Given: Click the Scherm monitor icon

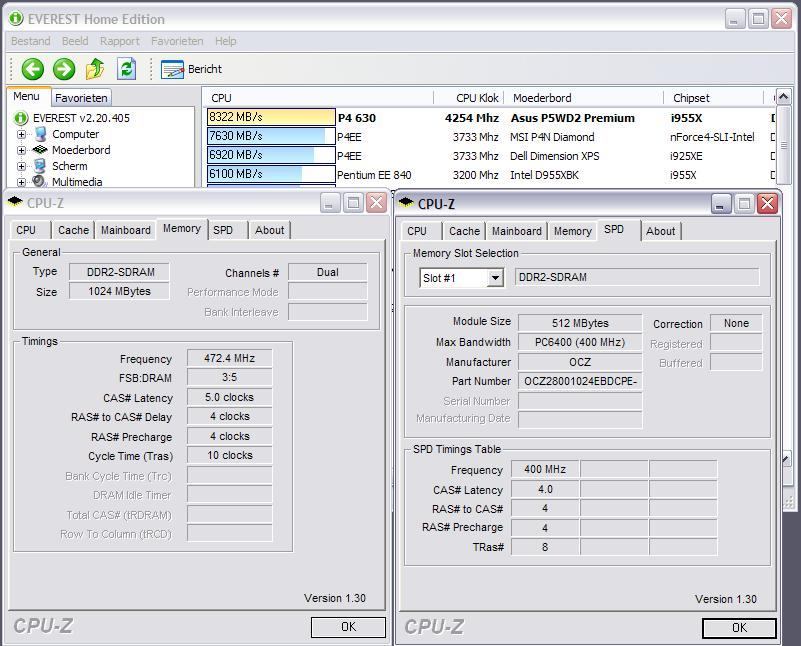Looking at the screenshot, I should (x=40, y=166).
